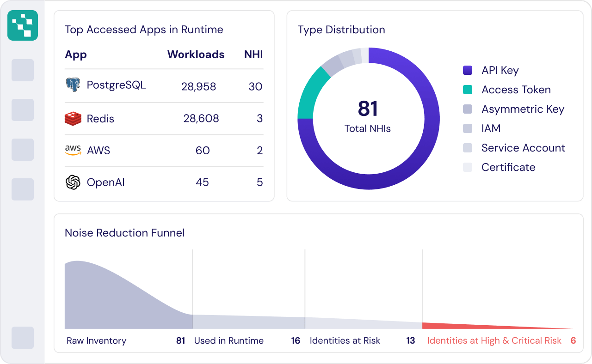This screenshot has height=364, width=592.
Task: Click the API Key legend color swatch
Action: click(468, 70)
